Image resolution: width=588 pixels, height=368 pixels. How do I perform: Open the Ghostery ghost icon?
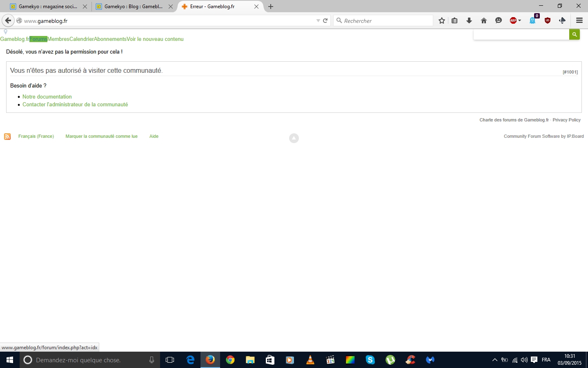coord(533,20)
